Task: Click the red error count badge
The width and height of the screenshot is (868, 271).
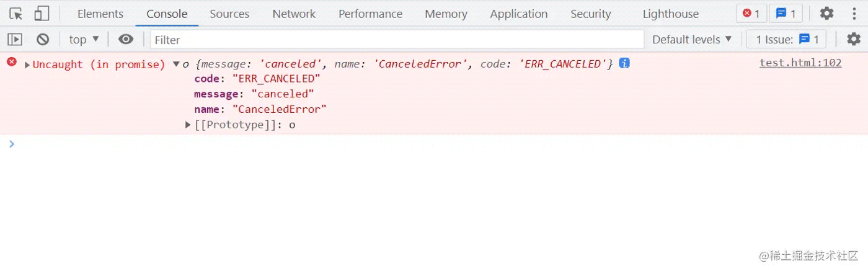Action: (x=751, y=14)
